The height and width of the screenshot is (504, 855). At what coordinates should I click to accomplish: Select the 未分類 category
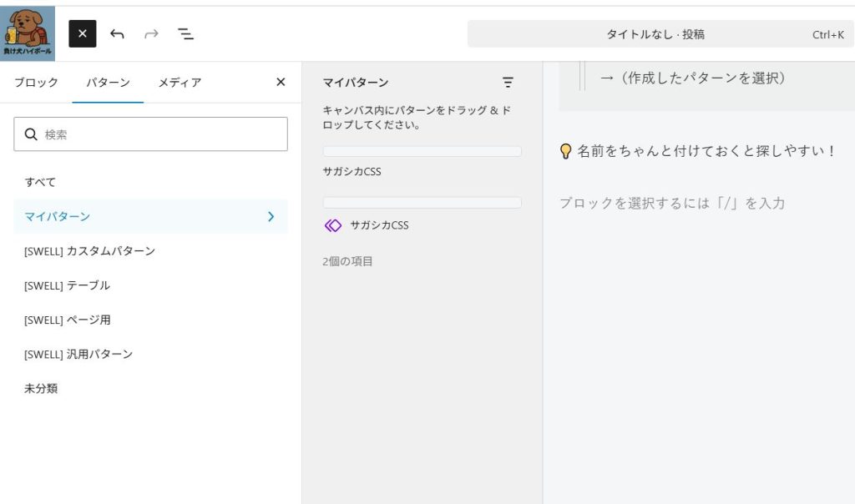41,389
